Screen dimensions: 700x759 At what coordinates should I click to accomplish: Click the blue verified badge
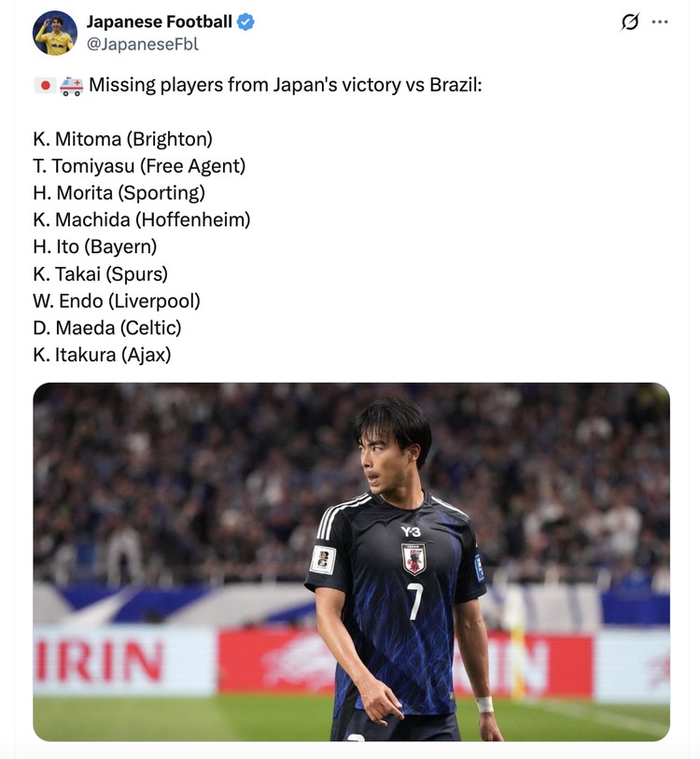(245, 22)
